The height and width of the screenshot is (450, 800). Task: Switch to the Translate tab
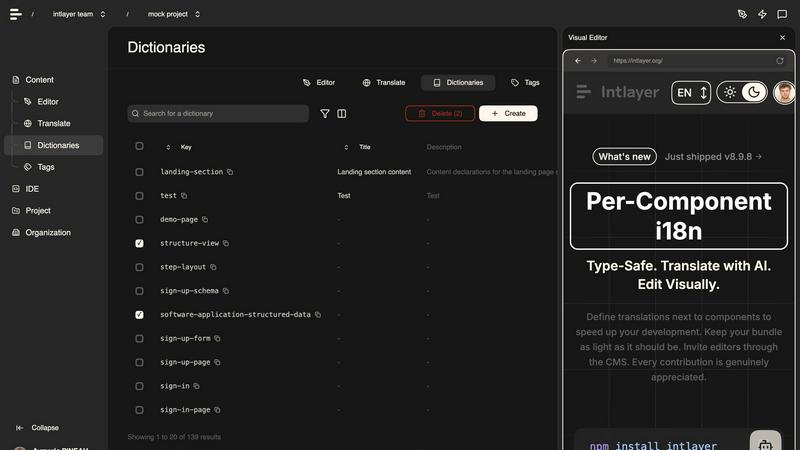point(384,83)
